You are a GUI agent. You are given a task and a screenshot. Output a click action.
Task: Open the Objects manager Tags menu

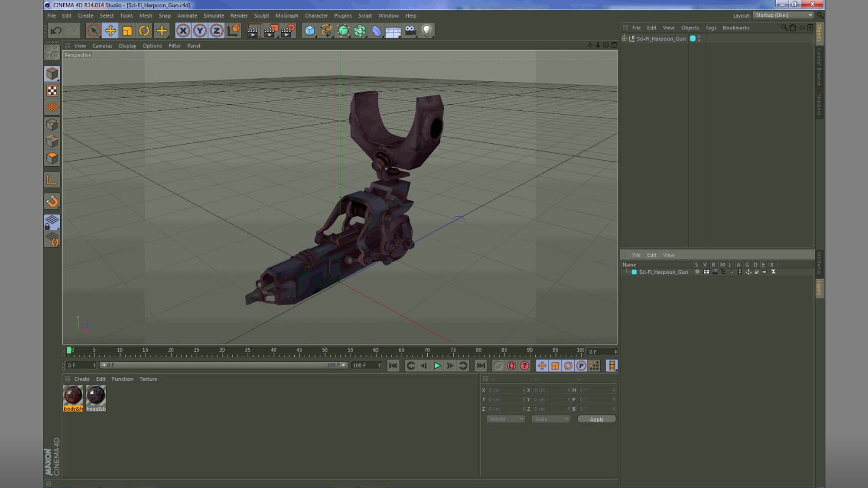click(x=711, y=28)
